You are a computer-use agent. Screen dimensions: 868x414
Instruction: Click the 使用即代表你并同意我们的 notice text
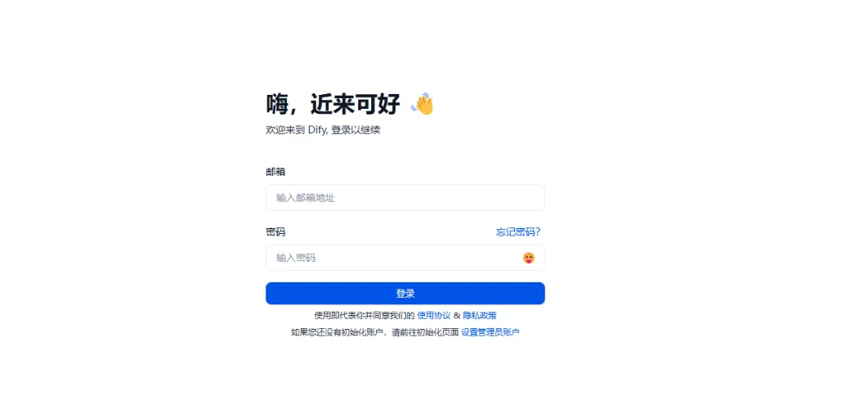[365, 315]
